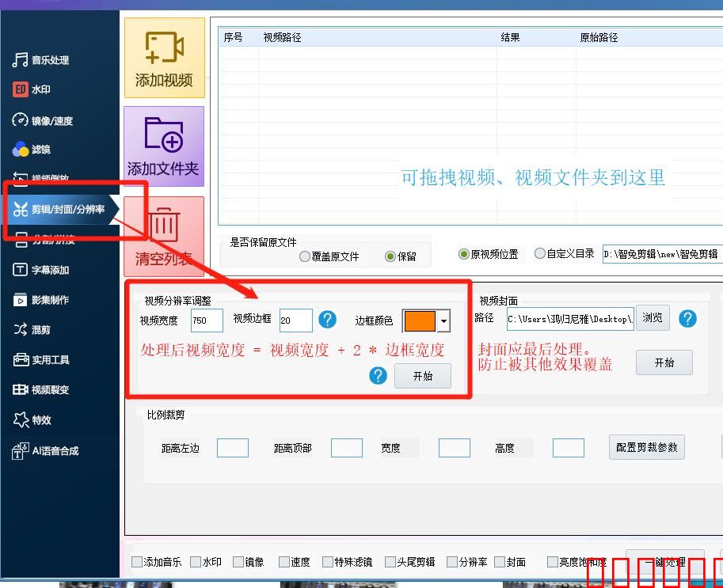Open the 特效 effects section

32,419
